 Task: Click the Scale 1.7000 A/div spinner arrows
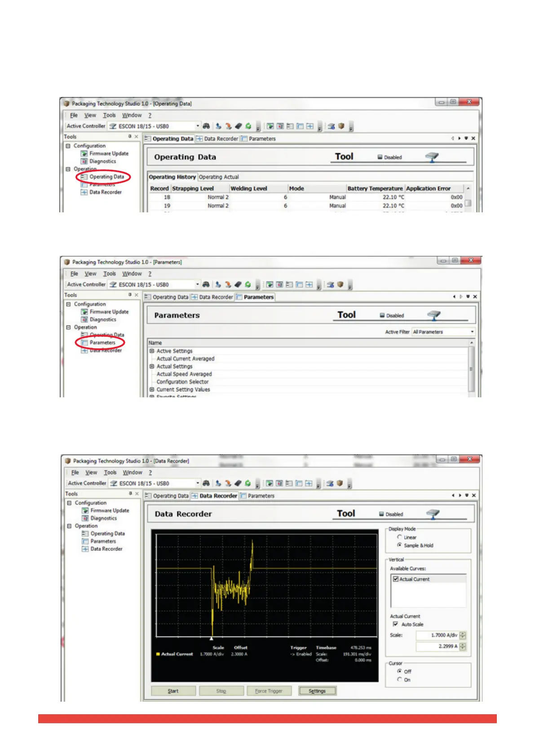click(x=463, y=635)
